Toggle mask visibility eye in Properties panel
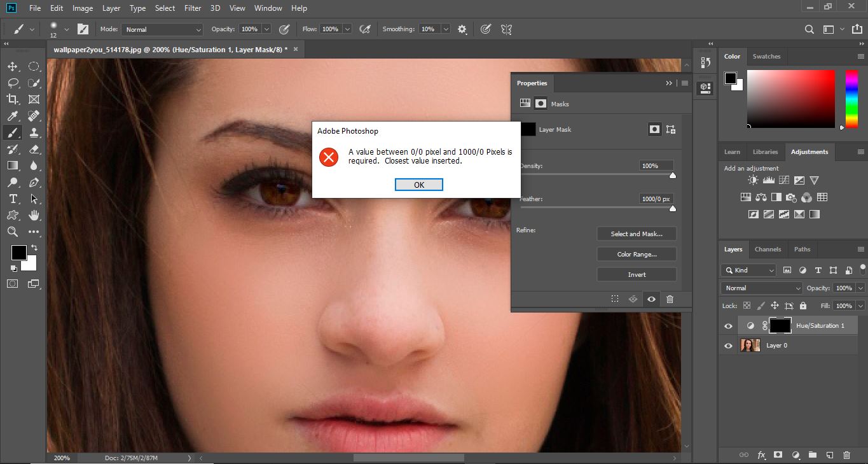 [x=651, y=299]
